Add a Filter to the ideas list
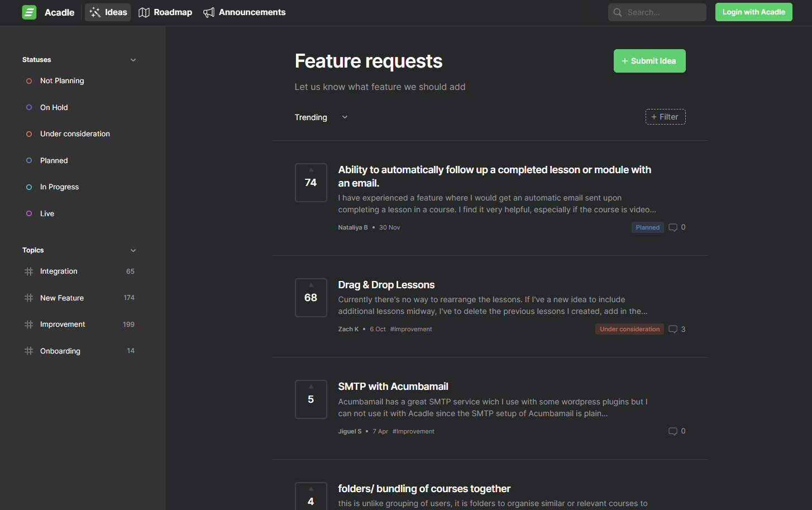This screenshot has height=510, width=812. [666, 117]
